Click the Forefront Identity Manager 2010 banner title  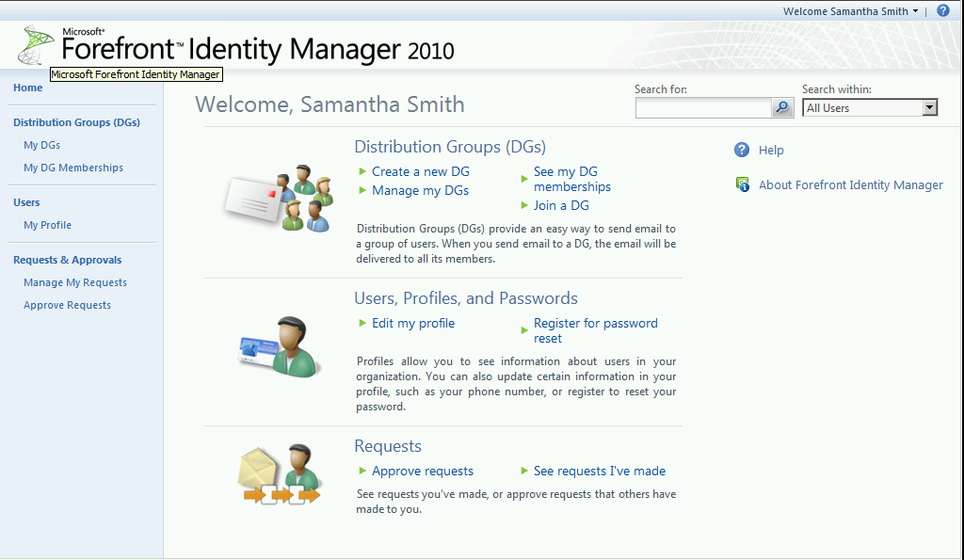pyautogui.click(x=258, y=49)
